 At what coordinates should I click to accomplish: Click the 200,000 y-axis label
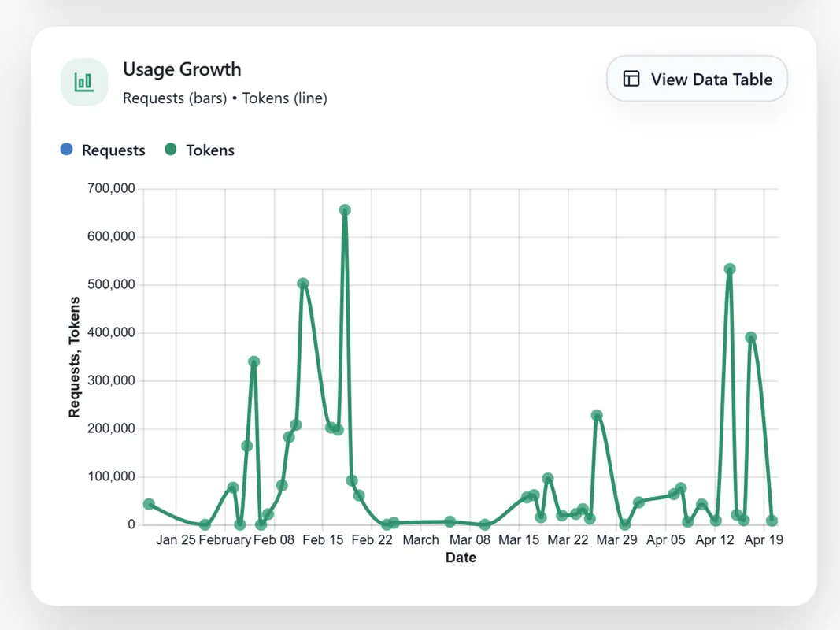click(111, 428)
